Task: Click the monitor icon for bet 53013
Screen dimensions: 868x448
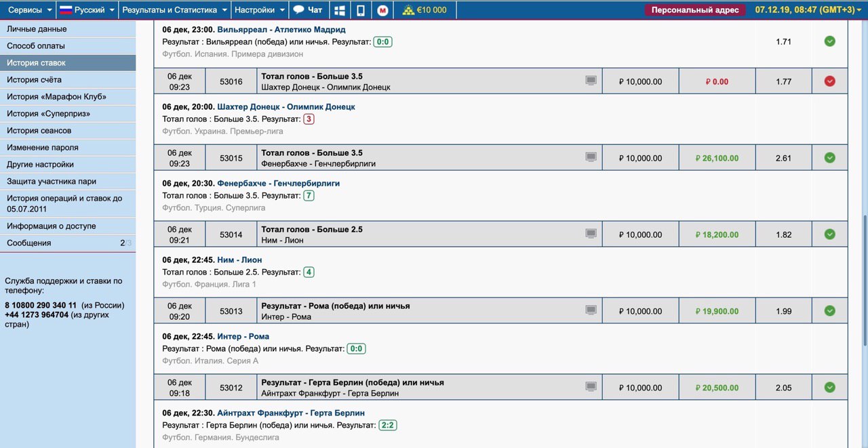Action: click(591, 310)
